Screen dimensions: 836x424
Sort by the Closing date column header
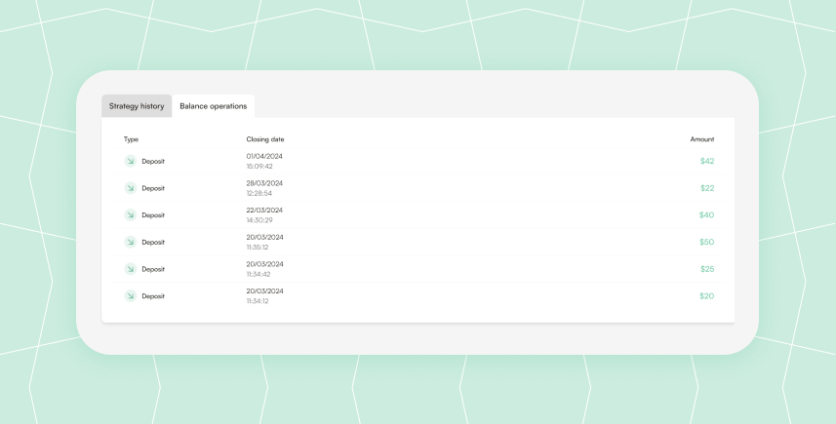265,139
